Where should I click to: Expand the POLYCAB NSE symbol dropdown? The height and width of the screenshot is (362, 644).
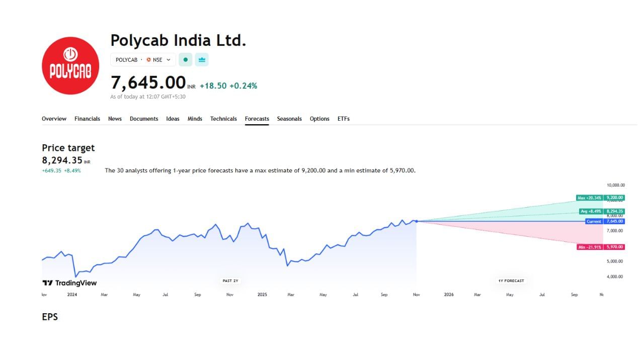point(169,60)
